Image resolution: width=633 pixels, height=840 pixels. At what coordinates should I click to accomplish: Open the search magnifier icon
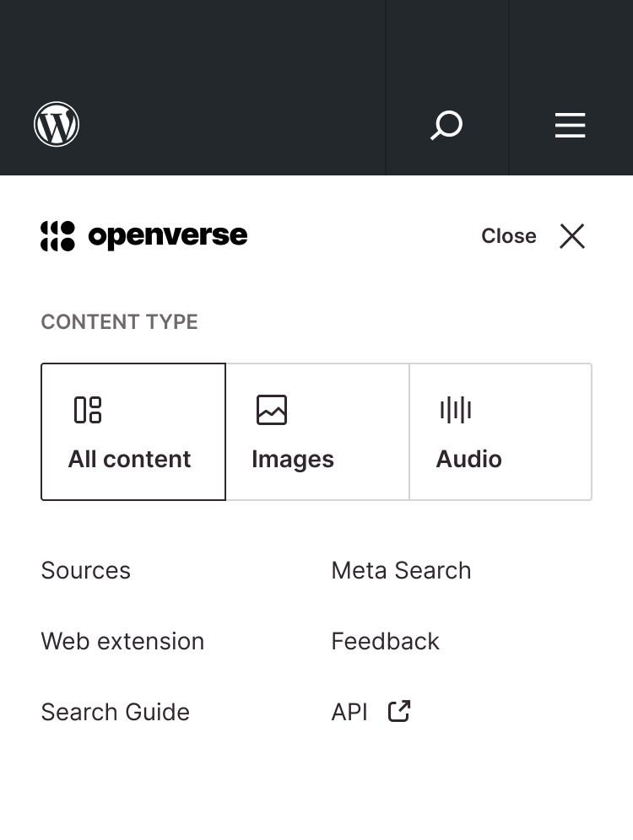coord(446,125)
